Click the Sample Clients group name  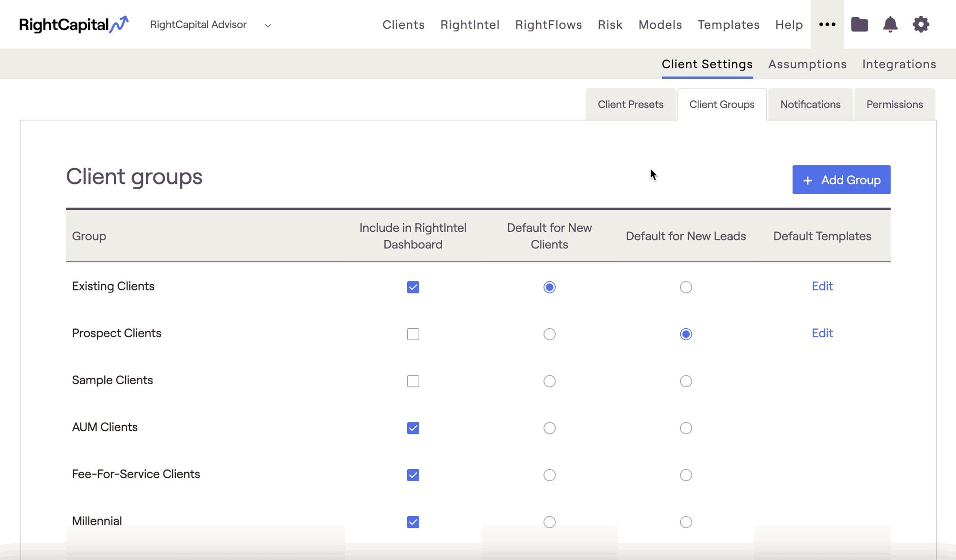tap(112, 380)
